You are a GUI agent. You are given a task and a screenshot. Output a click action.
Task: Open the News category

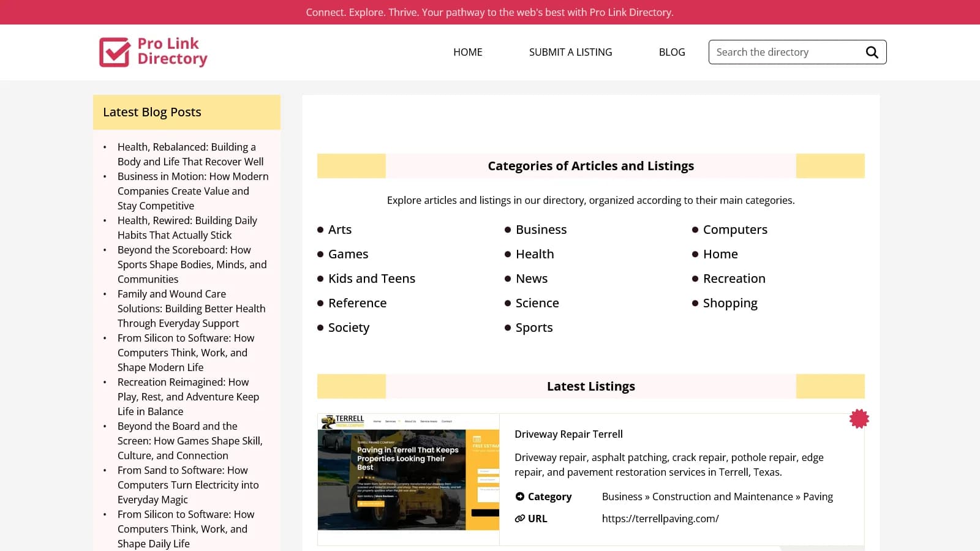[x=532, y=279]
